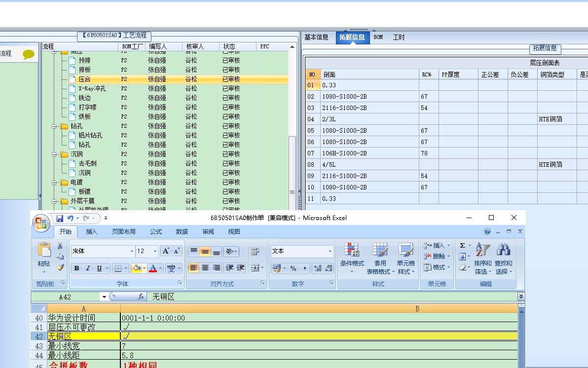This screenshot has width=588, height=368.
Task: Apply percent style
Action: (x=293, y=268)
